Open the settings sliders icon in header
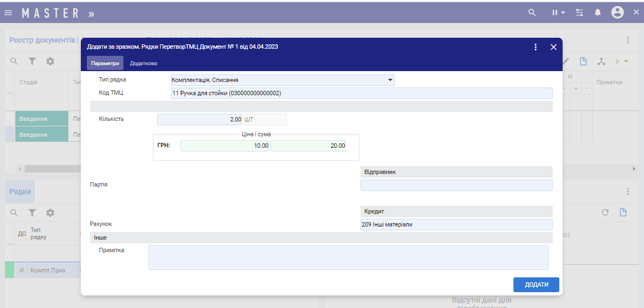The width and height of the screenshot is (644, 308). click(580, 13)
